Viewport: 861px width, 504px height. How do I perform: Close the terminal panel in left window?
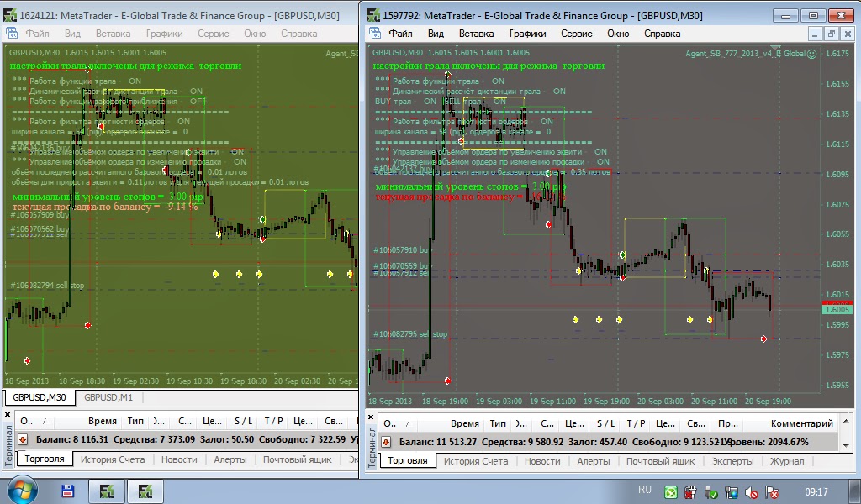point(8,415)
